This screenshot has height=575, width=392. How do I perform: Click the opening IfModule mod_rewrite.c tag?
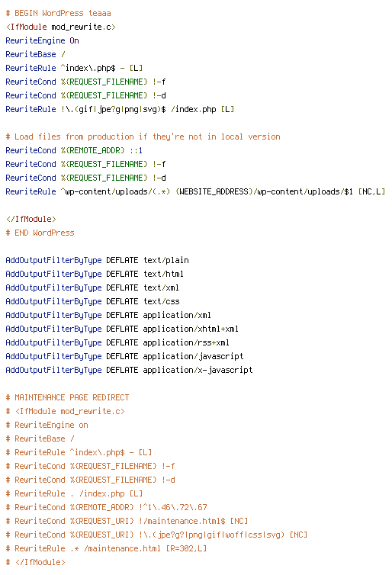(x=60, y=27)
